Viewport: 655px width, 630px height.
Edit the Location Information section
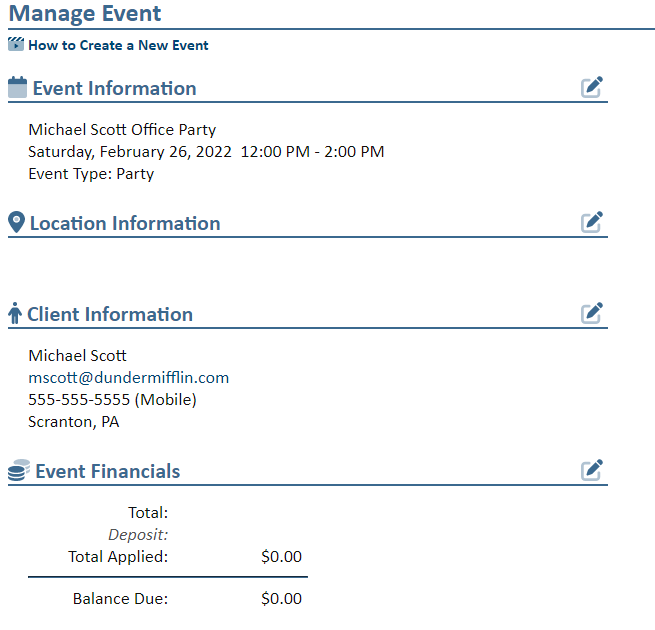592,221
